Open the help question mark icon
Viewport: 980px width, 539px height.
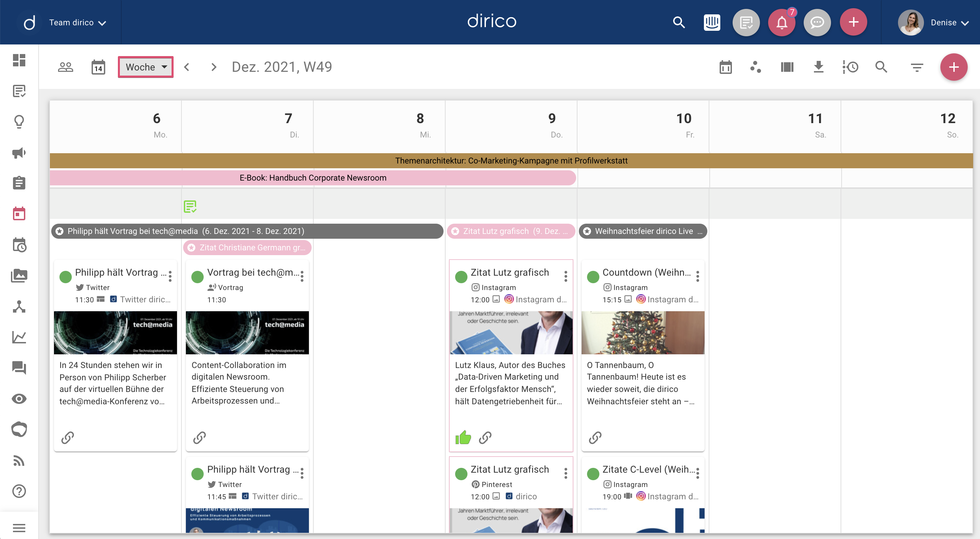coord(19,491)
